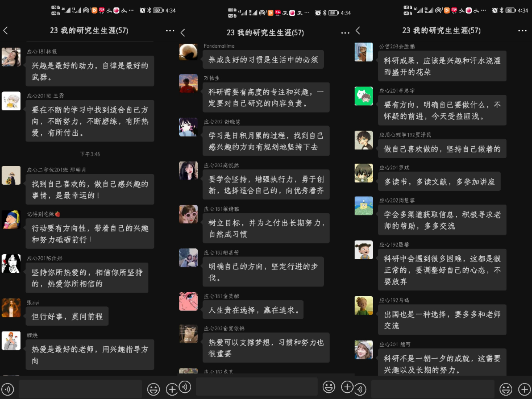532x399 pixels.
Task: Tap the voice input icon in the left chat
Action: (x=8, y=389)
